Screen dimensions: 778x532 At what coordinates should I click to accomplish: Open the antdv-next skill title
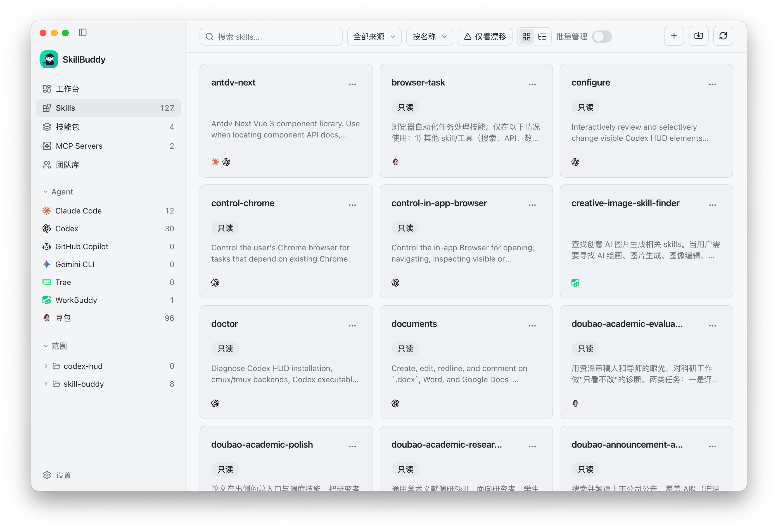(x=233, y=82)
